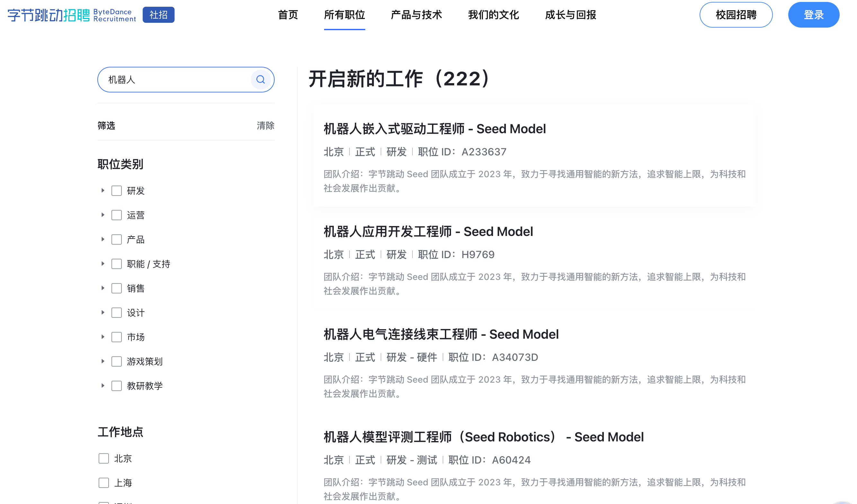Check the 北京 location checkbox

tap(104, 458)
